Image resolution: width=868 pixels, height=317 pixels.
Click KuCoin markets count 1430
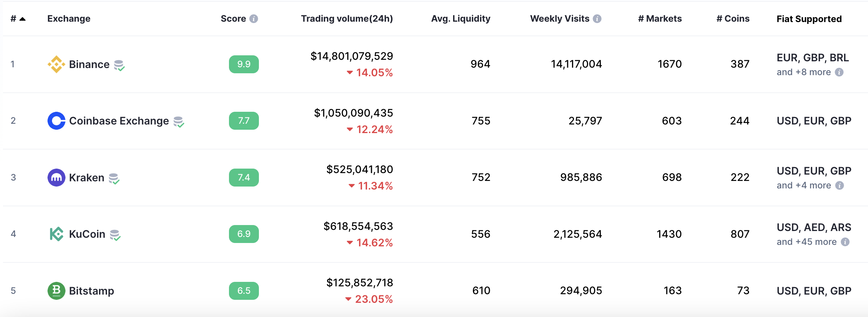click(x=669, y=234)
